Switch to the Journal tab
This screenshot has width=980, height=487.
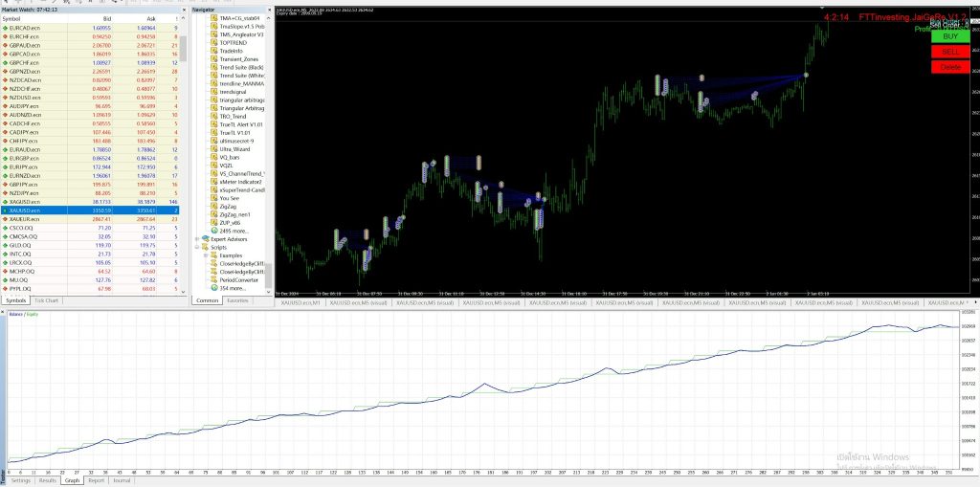122,480
